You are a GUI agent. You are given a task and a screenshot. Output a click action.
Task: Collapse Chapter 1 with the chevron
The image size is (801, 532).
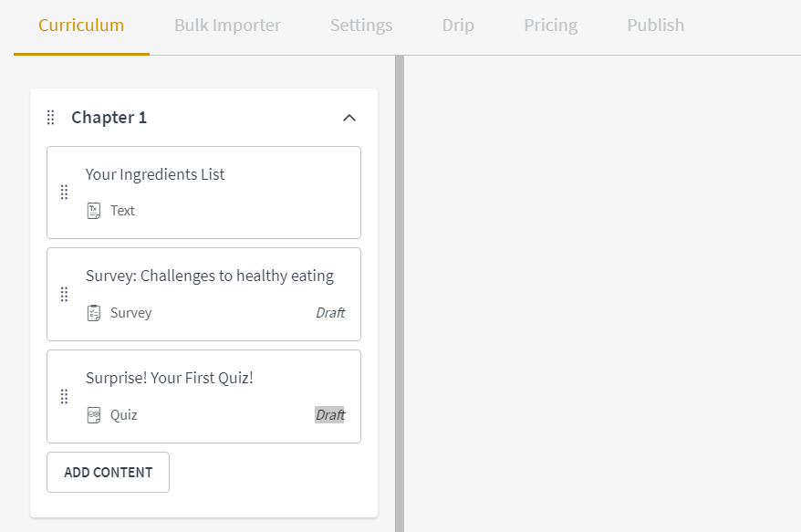click(x=349, y=118)
